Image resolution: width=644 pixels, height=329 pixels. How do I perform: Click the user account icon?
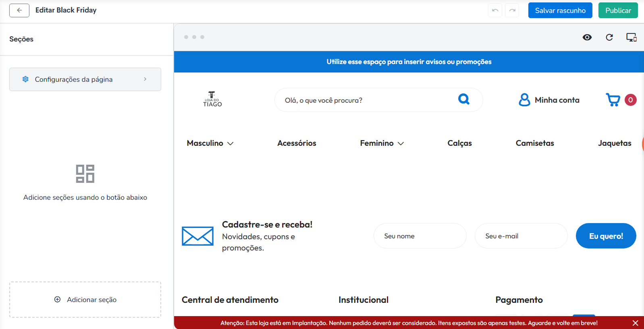pyautogui.click(x=524, y=100)
